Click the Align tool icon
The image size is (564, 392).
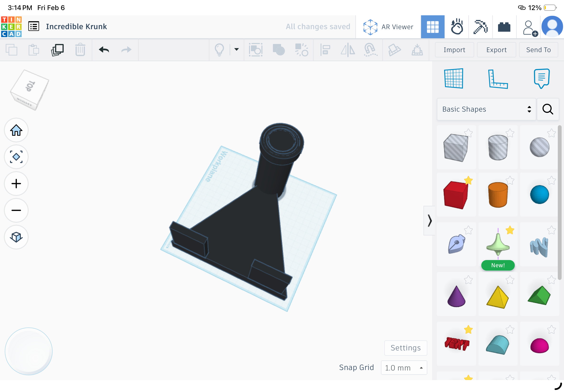point(325,50)
